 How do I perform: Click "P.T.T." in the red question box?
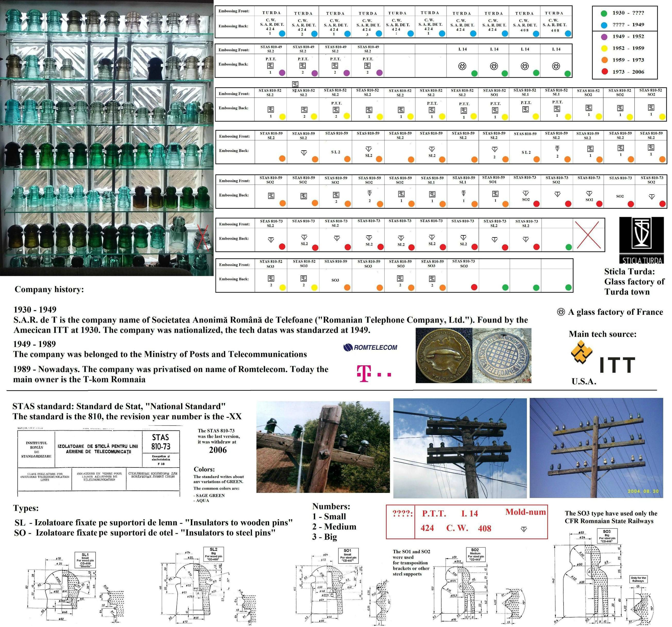[434, 514]
